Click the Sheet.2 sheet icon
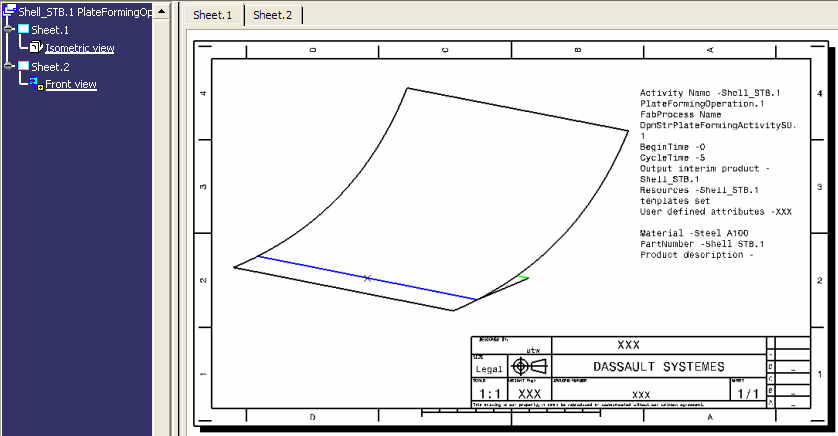The width and height of the screenshot is (838, 436). (x=24, y=67)
